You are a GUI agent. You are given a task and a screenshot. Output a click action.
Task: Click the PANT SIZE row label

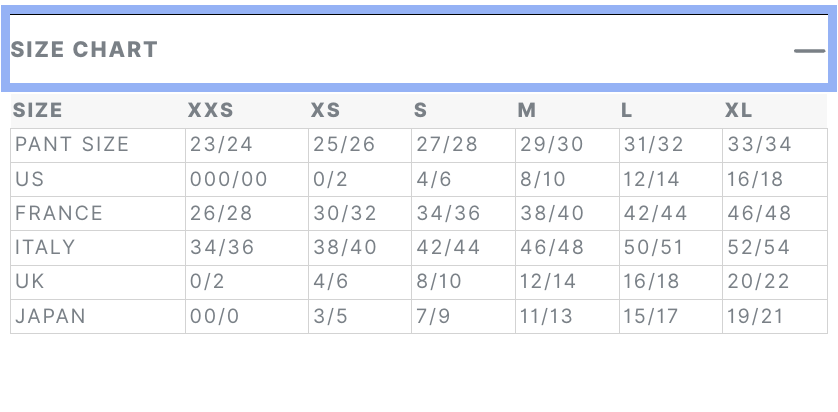[x=72, y=144]
